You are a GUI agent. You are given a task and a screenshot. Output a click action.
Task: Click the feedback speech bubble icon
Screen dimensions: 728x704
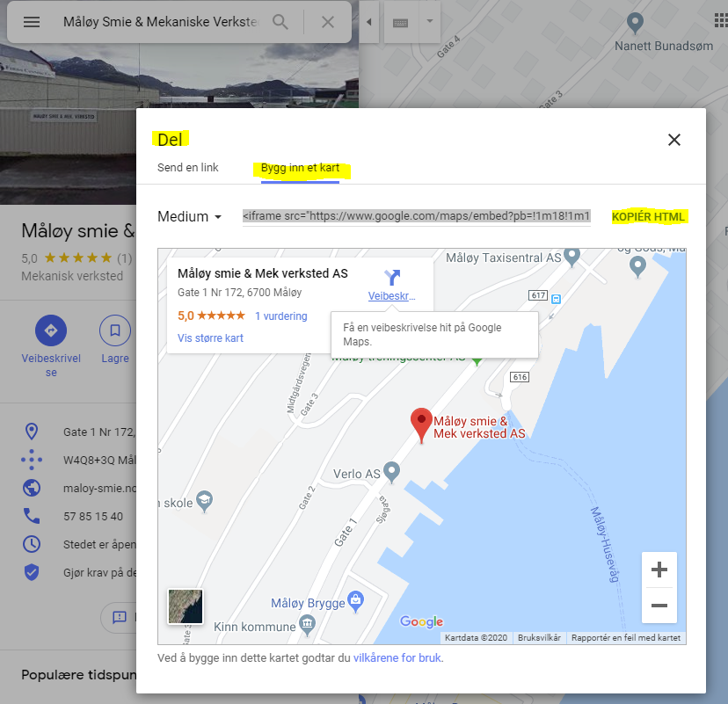120,617
